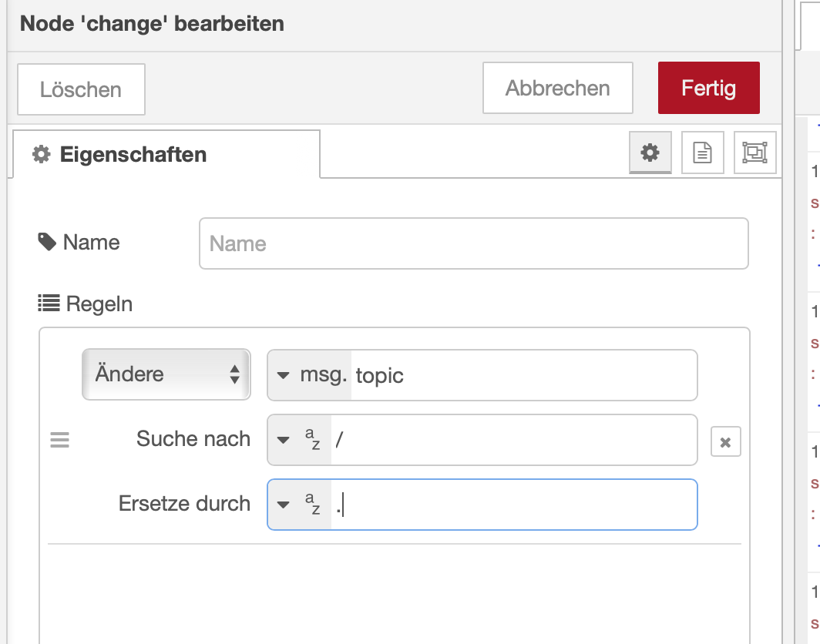Open the Ändere action dropdown
This screenshot has width=820, height=644.
click(166, 375)
